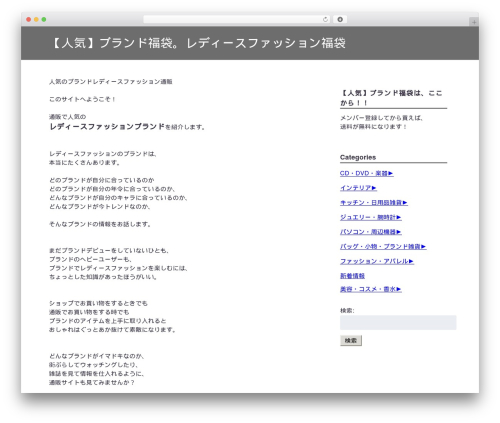
Task: Open the CD・DVD・楽器 category link
Action: (x=366, y=173)
